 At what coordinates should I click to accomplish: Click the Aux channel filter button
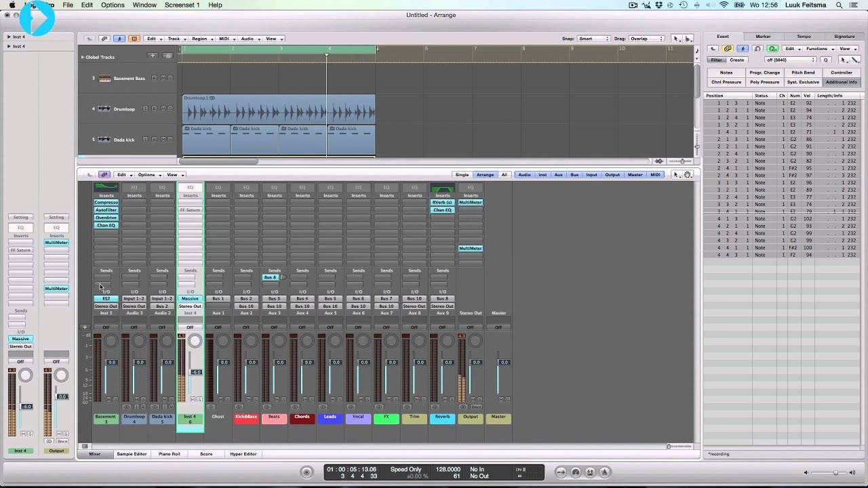click(558, 175)
